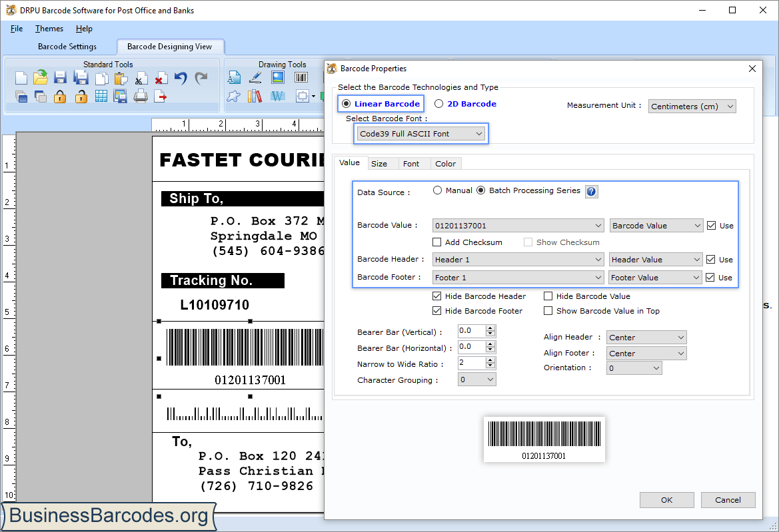Screen dimensions: 779x532
Task: Select the custom Shape drawing tool
Action: (x=233, y=97)
